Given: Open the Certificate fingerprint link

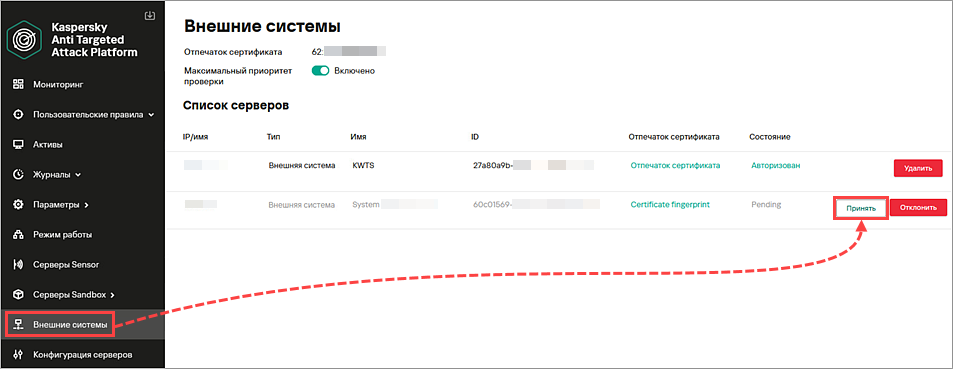Looking at the screenshot, I should click(x=670, y=205).
